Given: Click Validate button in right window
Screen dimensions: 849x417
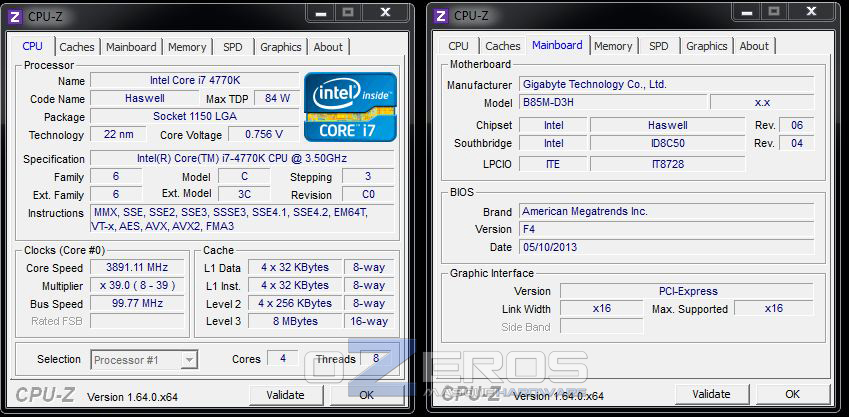Looking at the screenshot, I should point(711,394).
